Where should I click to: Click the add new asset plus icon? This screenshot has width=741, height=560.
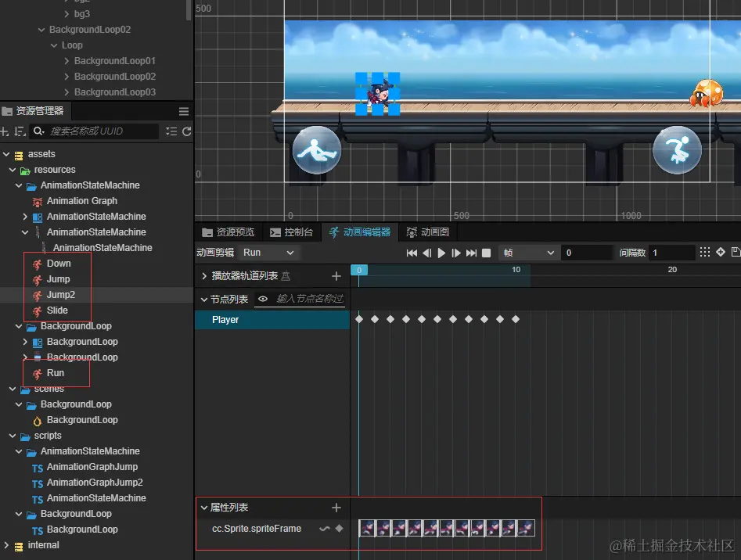(x=5, y=131)
